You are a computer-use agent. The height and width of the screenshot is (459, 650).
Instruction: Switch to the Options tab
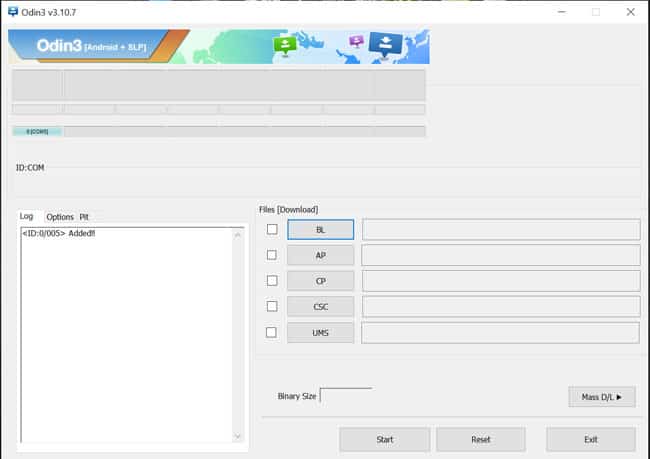(60, 217)
